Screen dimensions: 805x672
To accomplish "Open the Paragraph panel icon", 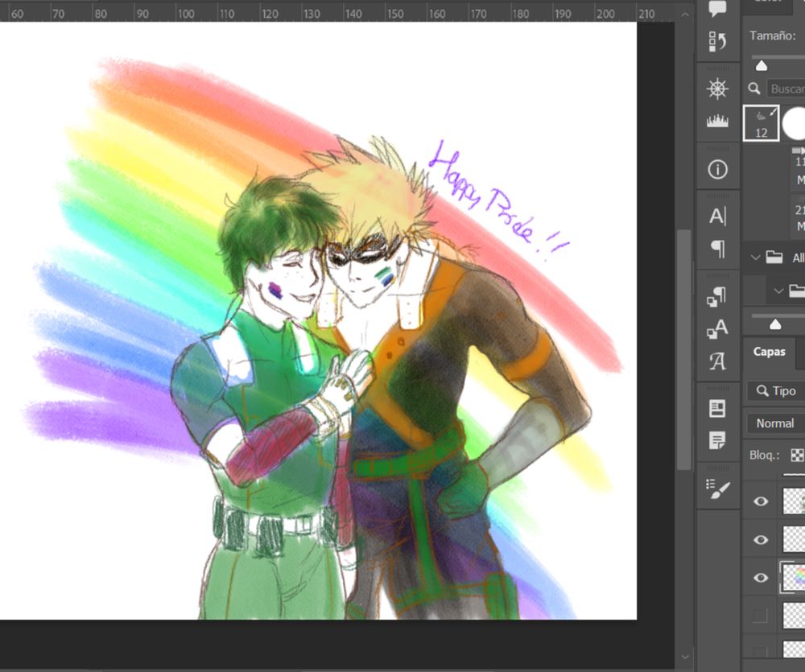I will click(x=718, y=249).
